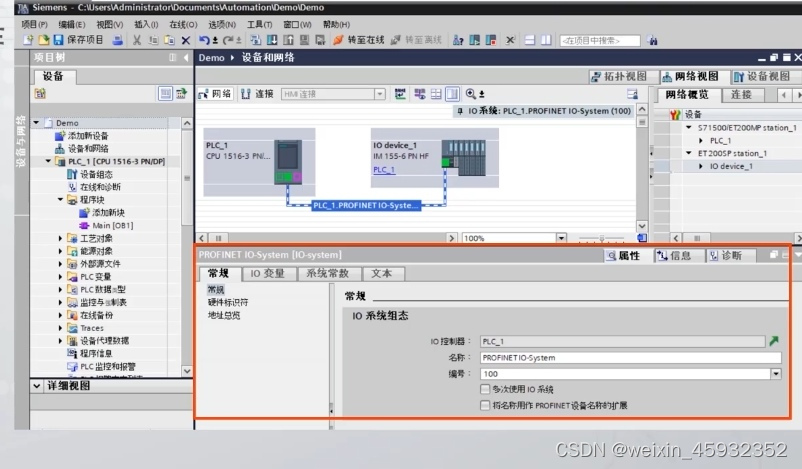Enable 多次使用 IO 系统 checkbox

(485, 389)
